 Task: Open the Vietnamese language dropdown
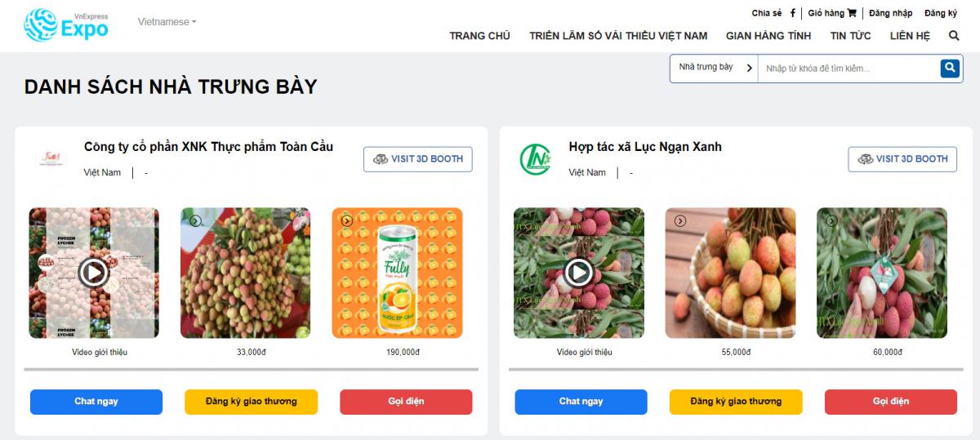167,22
